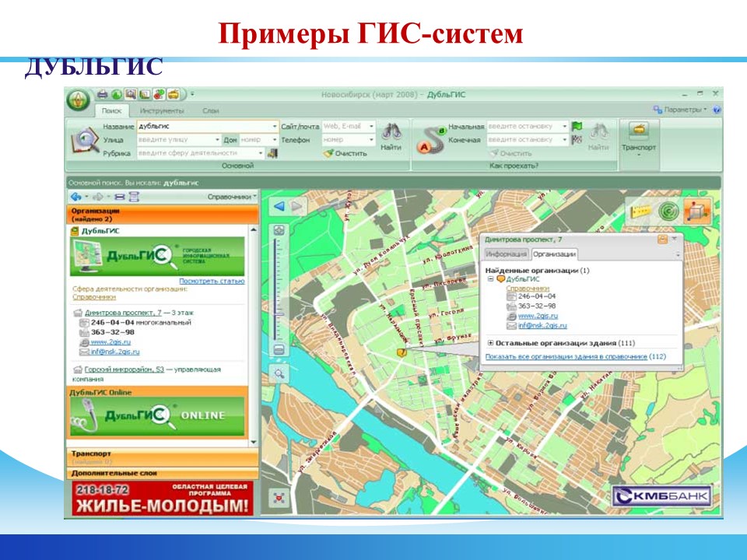Image resolution: width=747 pixels, height=560 pixels.
Task: Click the zoom-in button above map slider
Action: click(x=279, y=230)
